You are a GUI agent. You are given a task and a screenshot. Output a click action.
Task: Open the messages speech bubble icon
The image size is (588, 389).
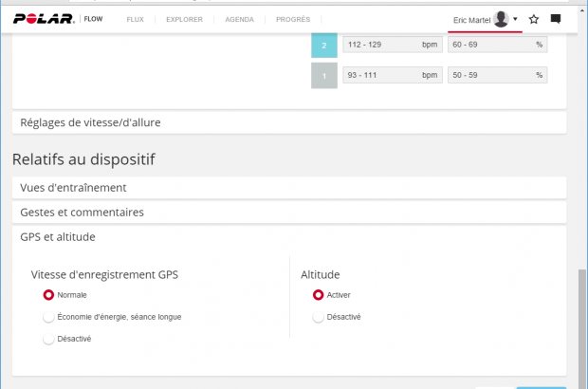click(556, 19)
